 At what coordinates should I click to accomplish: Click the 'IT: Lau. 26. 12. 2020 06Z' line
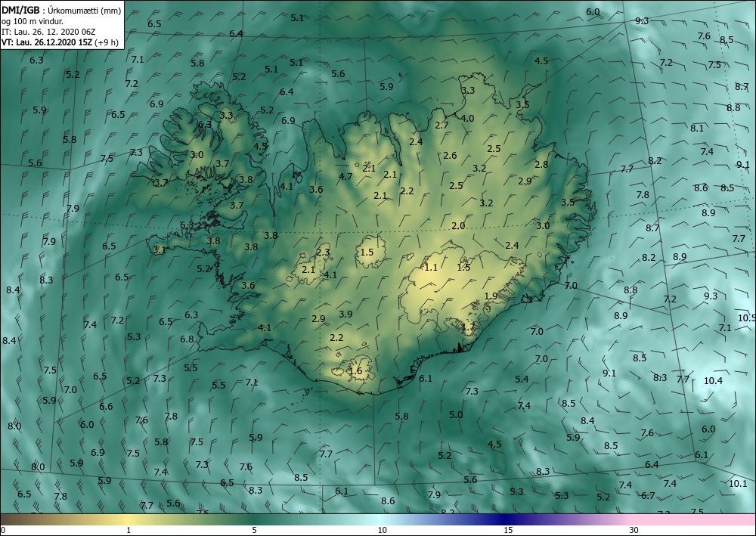tap(48, 31)
